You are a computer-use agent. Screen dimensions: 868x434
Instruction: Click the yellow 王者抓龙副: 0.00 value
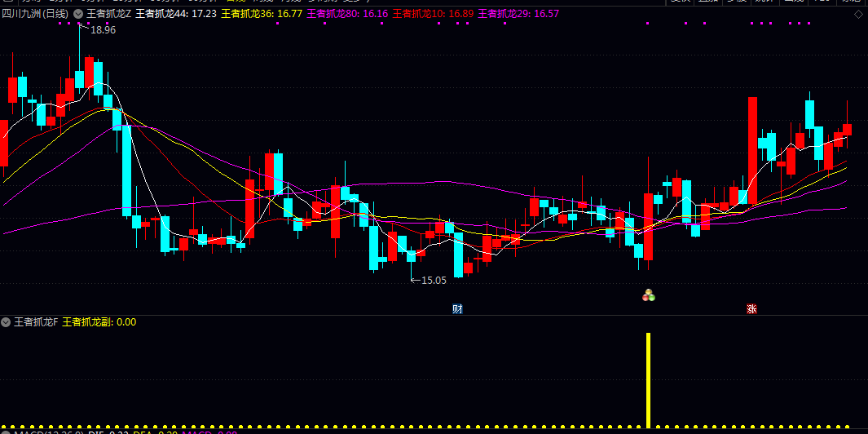(99, 321)
